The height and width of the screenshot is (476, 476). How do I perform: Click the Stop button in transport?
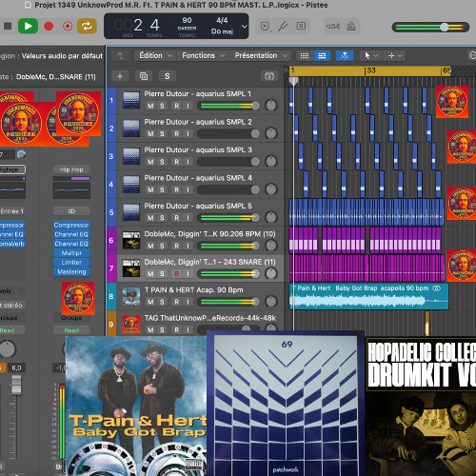pyautogui.click(x=8, y=26)
